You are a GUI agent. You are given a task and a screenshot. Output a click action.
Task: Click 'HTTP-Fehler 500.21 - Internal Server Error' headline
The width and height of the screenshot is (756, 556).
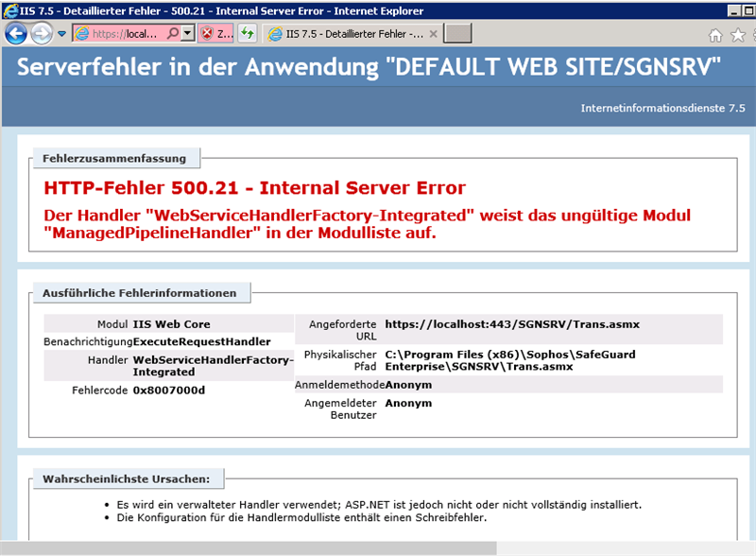tap(254, 188)
